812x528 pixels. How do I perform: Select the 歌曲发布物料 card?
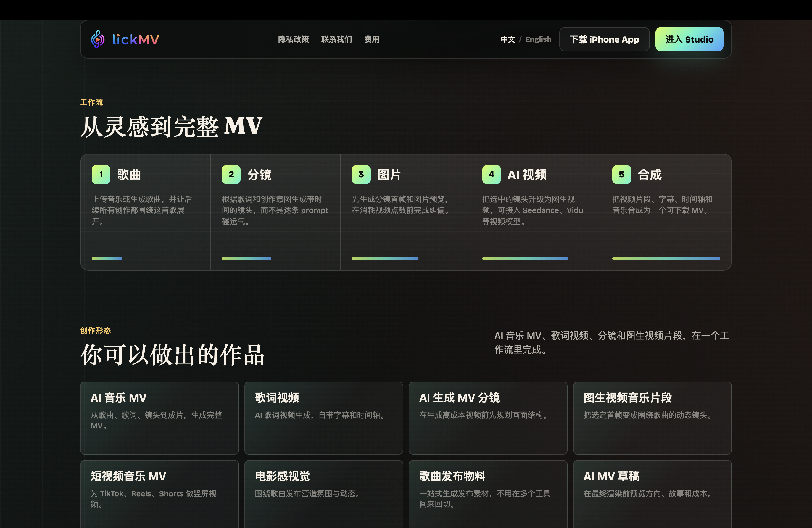pyautogui.click(x=488, y=494)
